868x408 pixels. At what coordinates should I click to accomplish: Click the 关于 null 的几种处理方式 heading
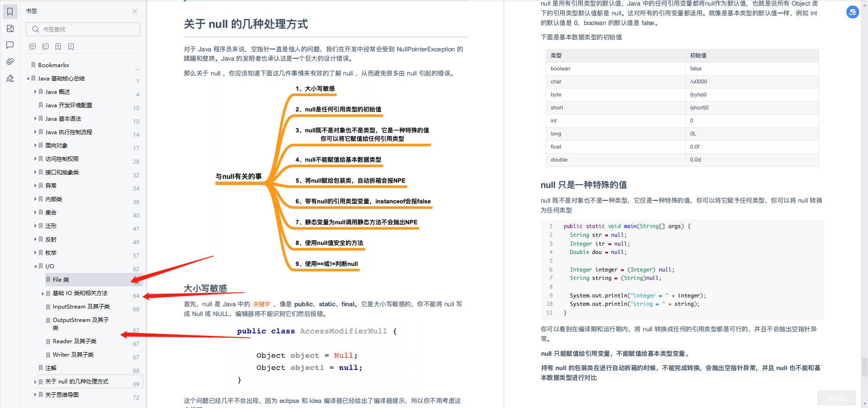click(x=246, y=24)
